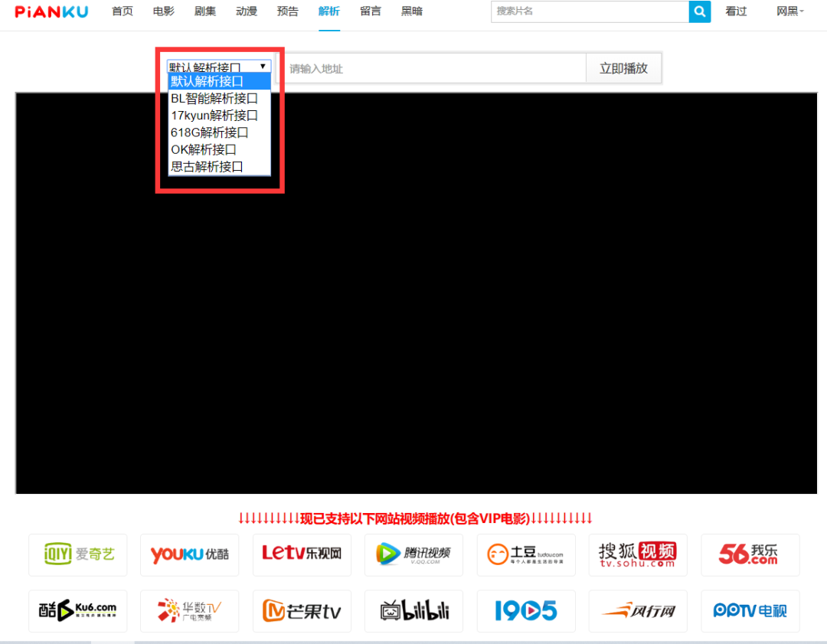The image size is (827, 644).
Task: Open the YOUKU 优酷 site logo
Action: [190, 554]
